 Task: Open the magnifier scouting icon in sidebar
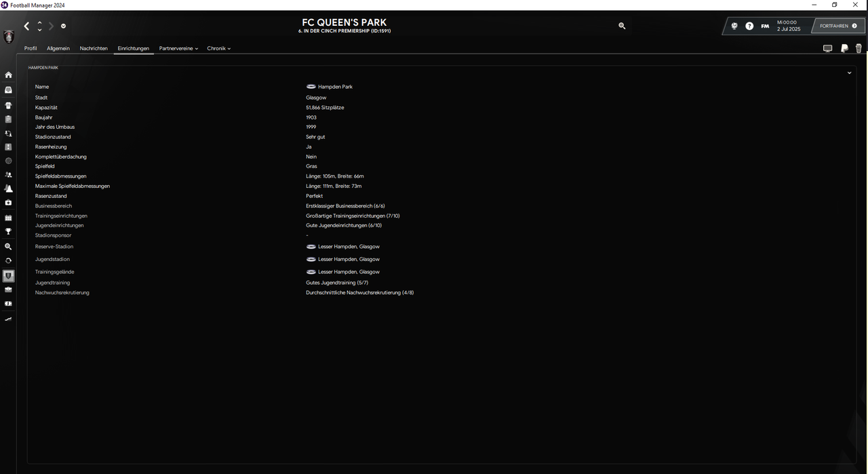tap(8, 247)
